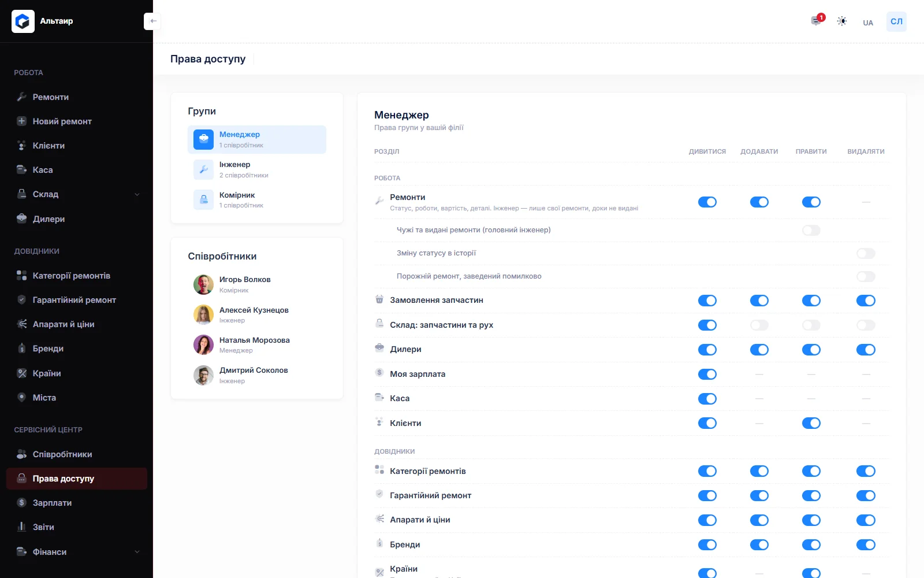Toggle add permission for Дилери
This screenshot has width=924, height=578.
point(759,350)
